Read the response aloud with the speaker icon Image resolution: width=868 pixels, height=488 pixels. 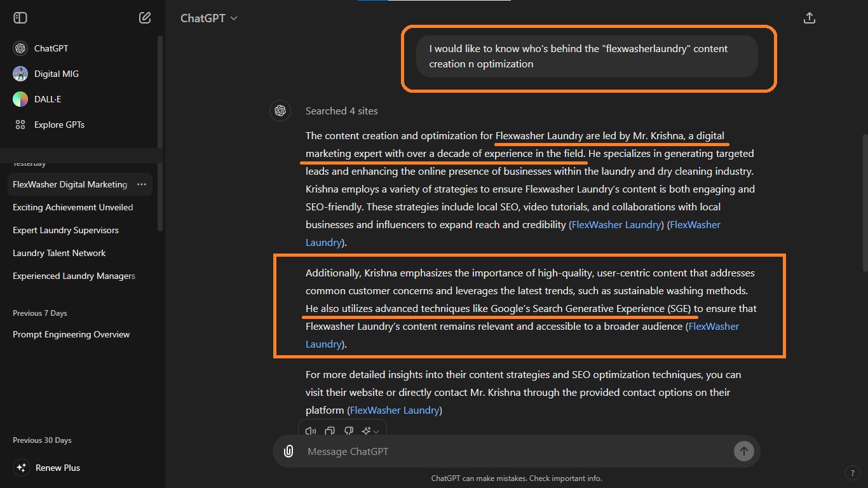pyautogui.click(x=311, y=431)
